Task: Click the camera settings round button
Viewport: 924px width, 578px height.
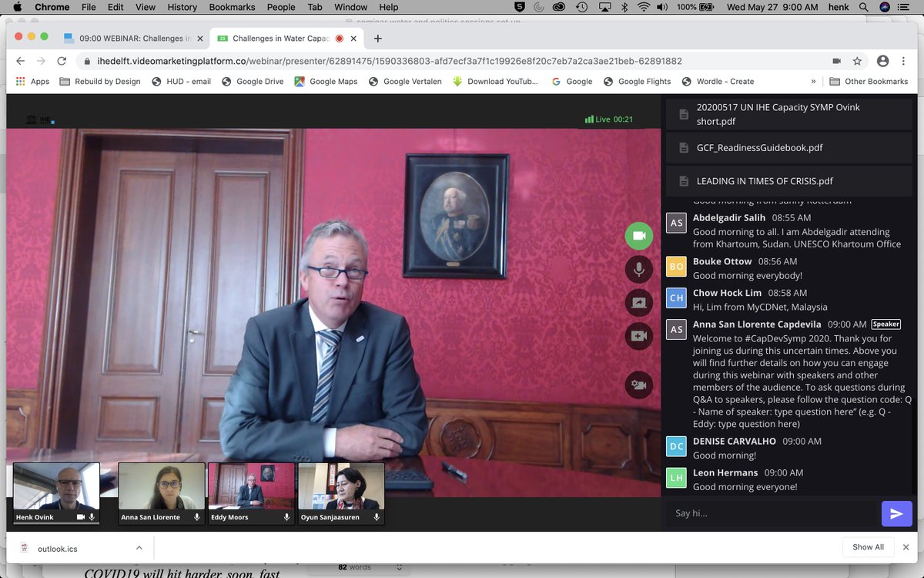Action: coord(638,385)
